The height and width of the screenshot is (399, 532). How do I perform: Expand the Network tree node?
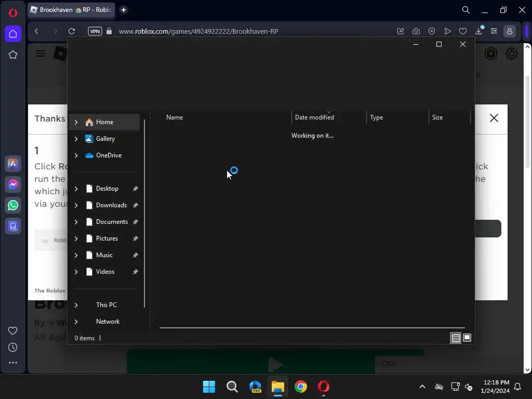pos(76,322)
